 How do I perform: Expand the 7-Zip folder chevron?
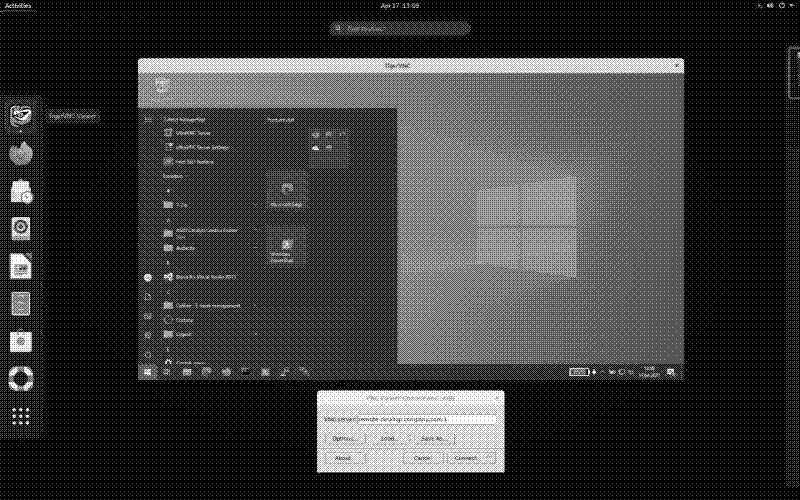coord(256,205)
